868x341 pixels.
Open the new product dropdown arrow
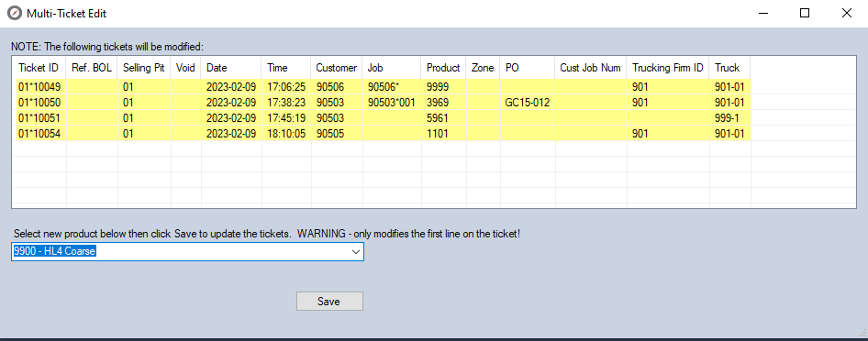point(356,251)
